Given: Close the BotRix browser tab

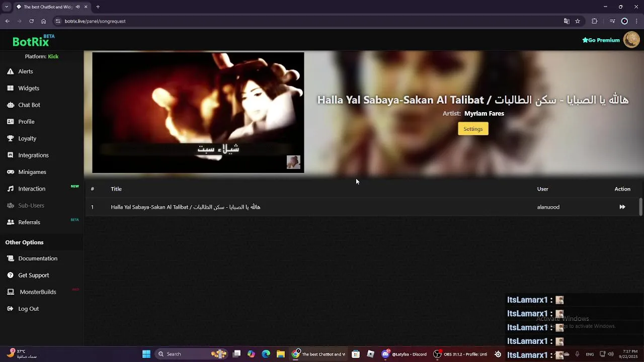Looking at the screenshot, I should pos(86,7).
